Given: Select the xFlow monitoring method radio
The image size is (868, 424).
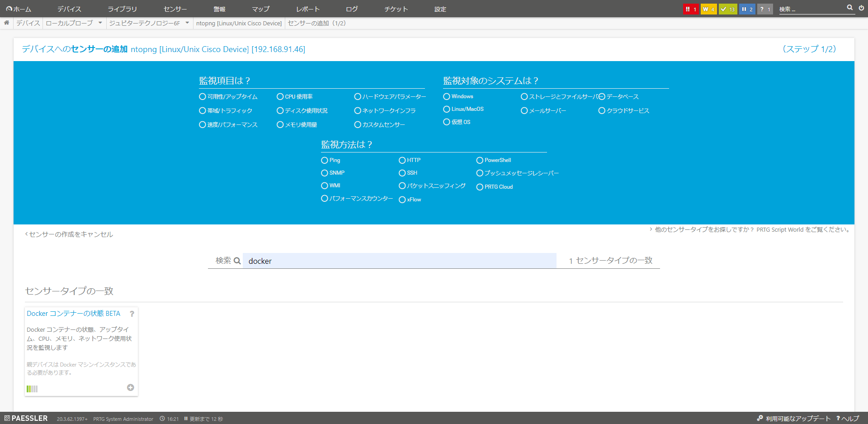Looking at the screenshot, I should (x=402, y=200).
